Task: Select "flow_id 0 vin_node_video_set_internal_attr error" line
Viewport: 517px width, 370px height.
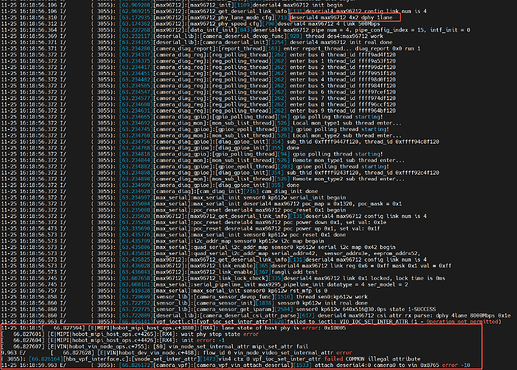Action: tap(177, 353)
